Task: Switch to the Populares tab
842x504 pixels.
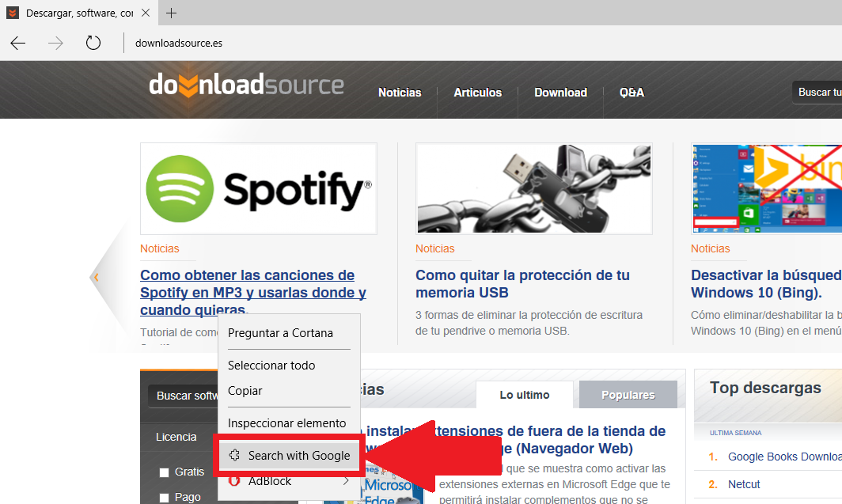Action: (628, 395)
